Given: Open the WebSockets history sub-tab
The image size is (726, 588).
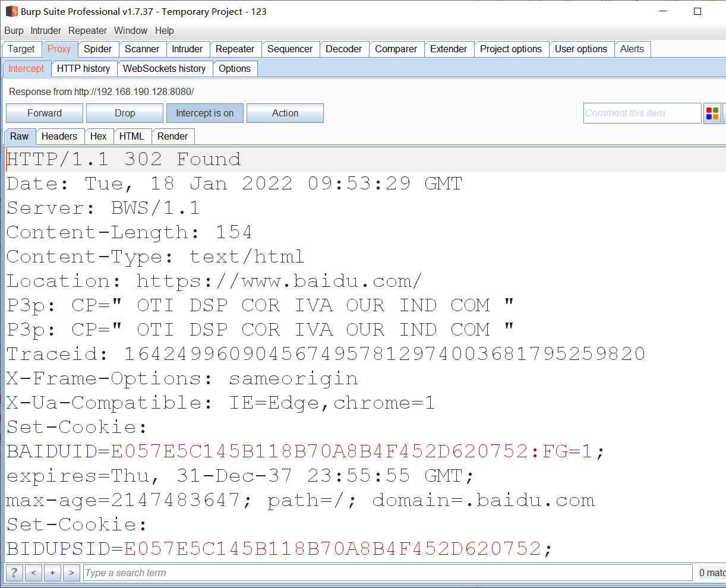Looking at the screenshot, I should click(165, 69).
